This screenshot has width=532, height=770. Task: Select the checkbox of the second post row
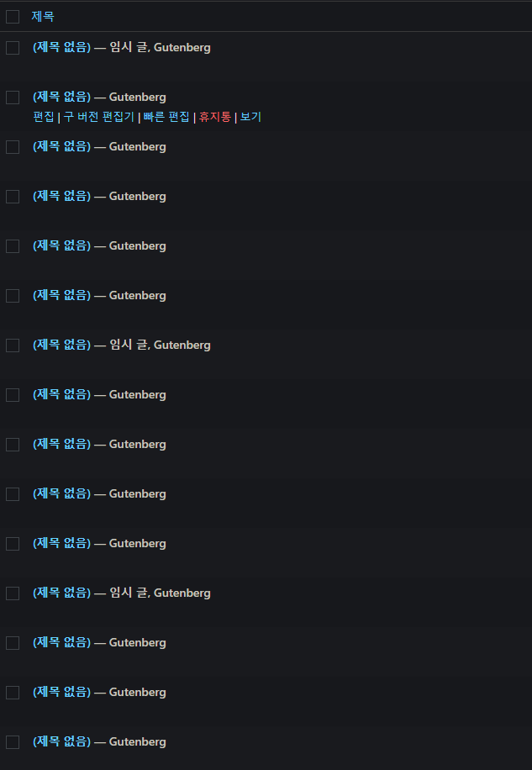13,98
